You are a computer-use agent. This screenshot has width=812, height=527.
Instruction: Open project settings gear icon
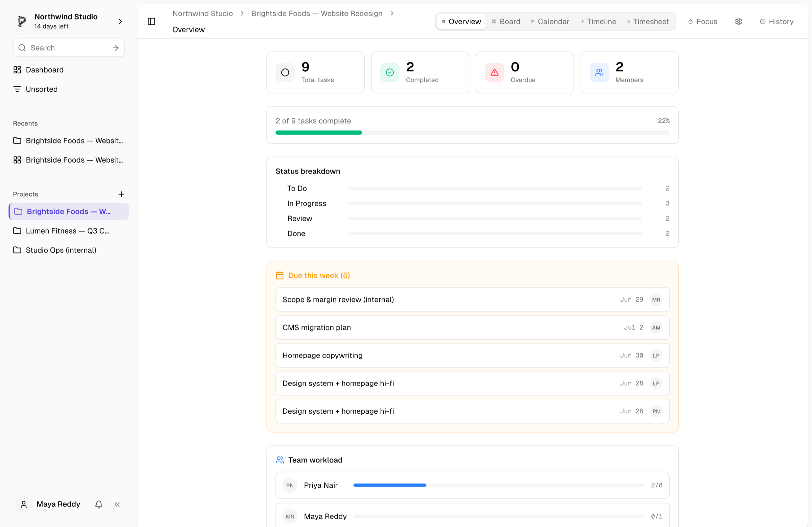[x=738, y=22]
